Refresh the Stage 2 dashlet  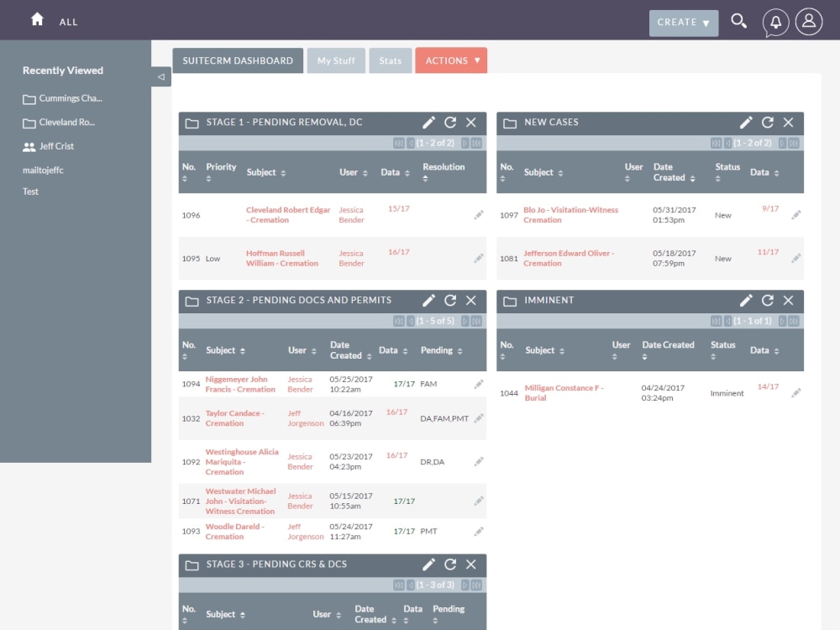point(450,301)
